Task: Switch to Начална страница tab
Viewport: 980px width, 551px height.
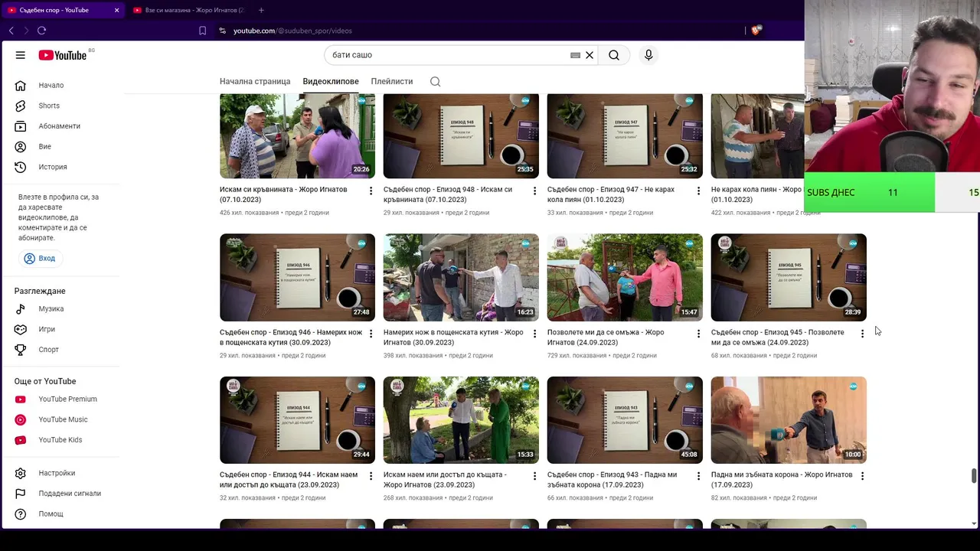Action: tap(255, 81)
